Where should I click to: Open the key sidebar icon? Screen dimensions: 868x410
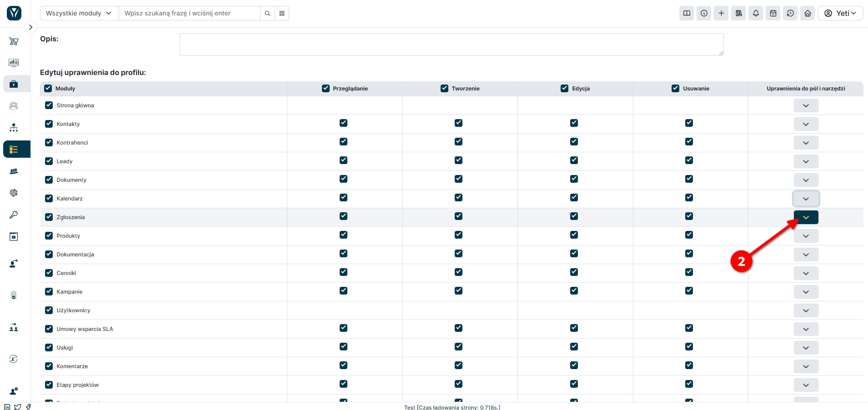pyautogui.click(x=14, y=215)
